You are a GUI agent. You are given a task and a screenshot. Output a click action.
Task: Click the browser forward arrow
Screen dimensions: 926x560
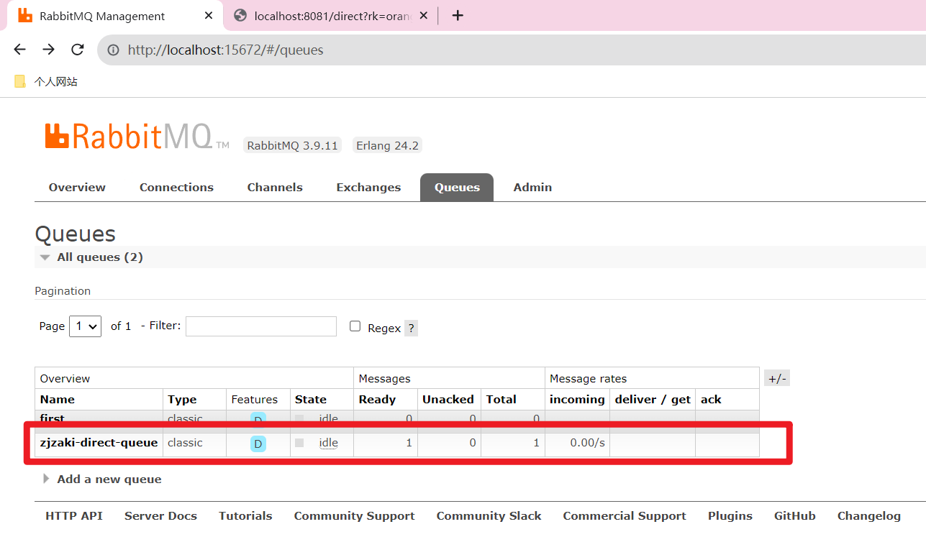tap(48, 50)
